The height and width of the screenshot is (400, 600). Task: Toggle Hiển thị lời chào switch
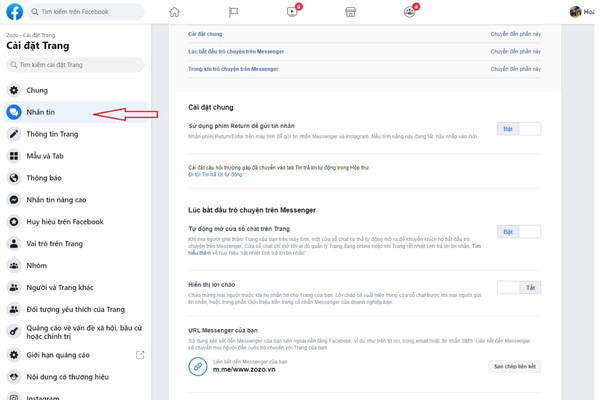pos(518,287)
